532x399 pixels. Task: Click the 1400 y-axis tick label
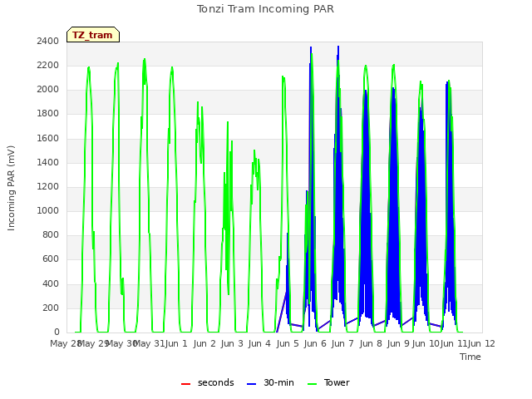(48, 162)
